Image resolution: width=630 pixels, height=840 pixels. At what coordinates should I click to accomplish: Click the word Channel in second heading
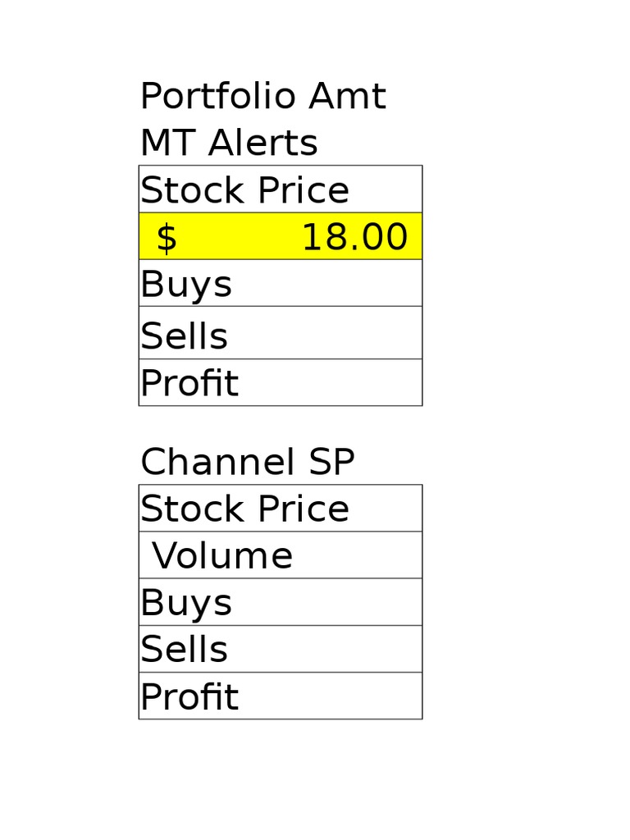click(x=217, y=463)
